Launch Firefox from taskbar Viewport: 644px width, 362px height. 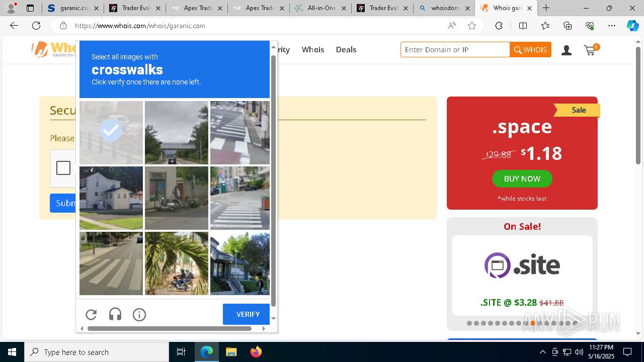[x=256, y=352]
